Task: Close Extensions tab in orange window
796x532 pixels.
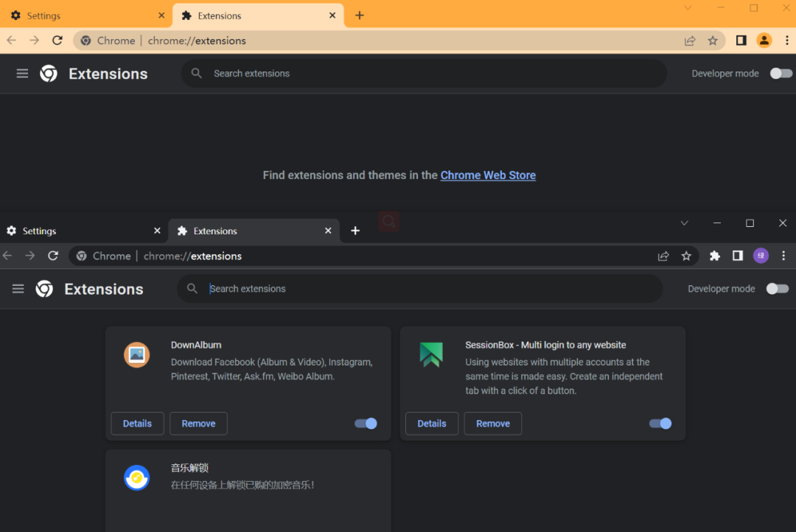Action: (x=332, y=15)
